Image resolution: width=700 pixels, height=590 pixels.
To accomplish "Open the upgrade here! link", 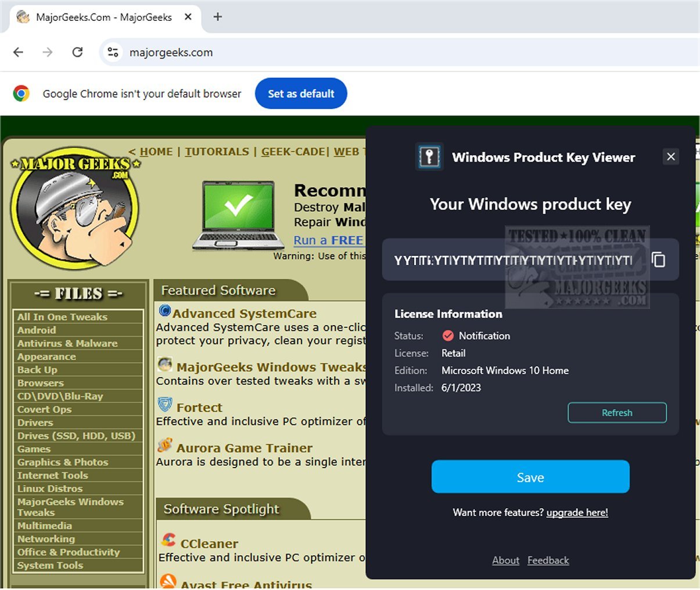I will tap(577, 513).
